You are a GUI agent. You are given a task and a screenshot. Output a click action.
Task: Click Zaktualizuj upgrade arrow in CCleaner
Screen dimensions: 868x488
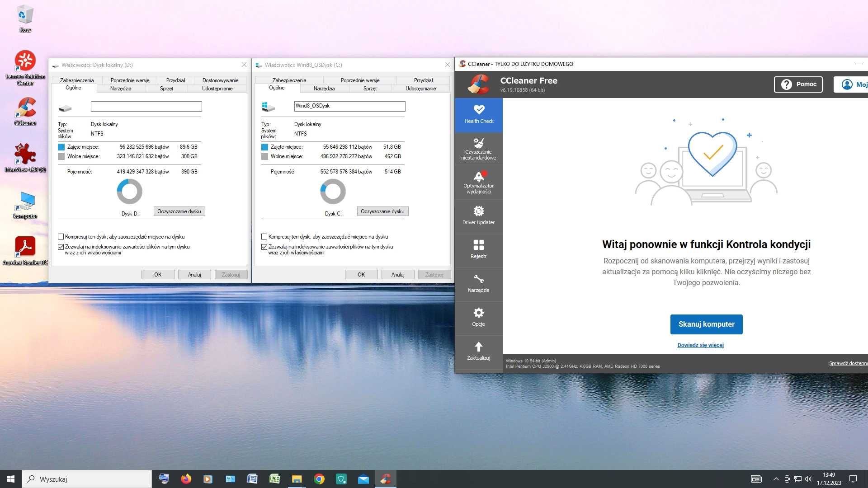click(x=479, y=352)
